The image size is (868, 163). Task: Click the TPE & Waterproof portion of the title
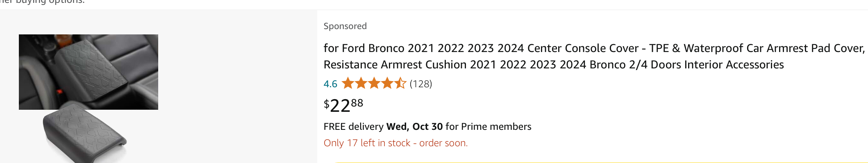(x=696, y=48)
